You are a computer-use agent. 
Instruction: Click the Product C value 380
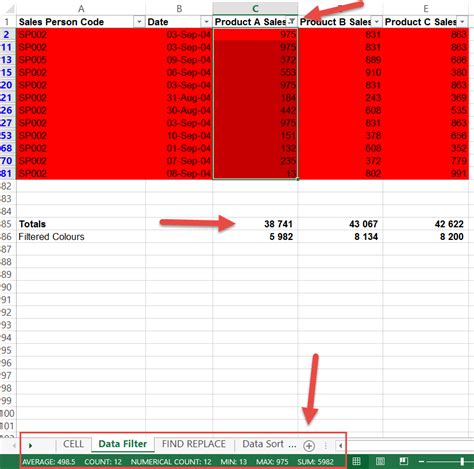[x=426, y=73]
